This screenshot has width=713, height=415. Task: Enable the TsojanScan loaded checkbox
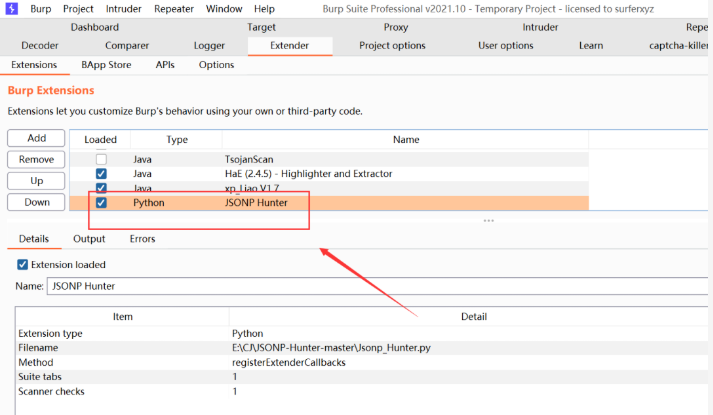(101, 159)
